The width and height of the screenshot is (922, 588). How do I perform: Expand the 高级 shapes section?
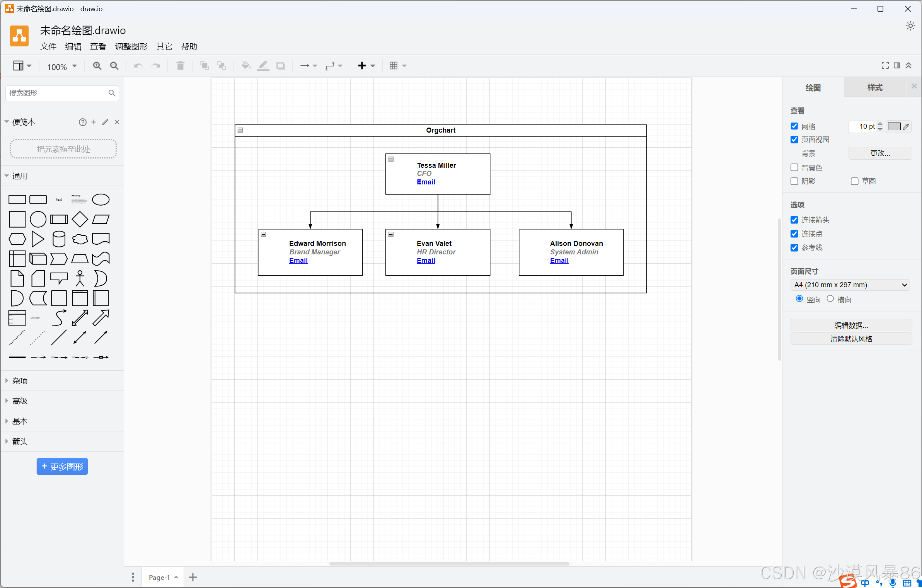20,401
